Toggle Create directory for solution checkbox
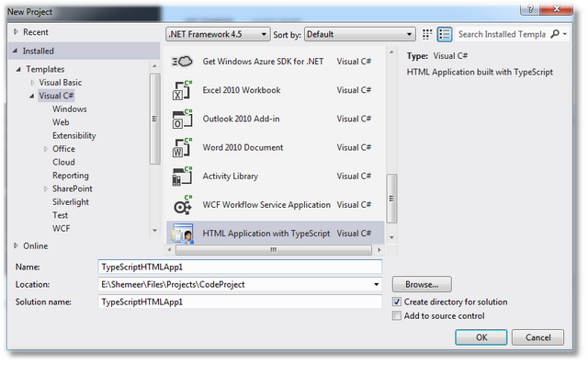This screenshot has width=588, height=365. pos(397,302)
